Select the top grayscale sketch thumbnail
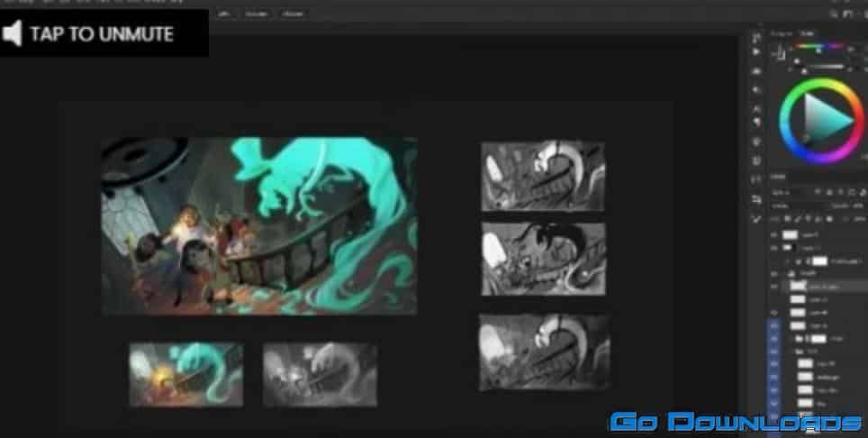The image size is (868, 438). 542,175
